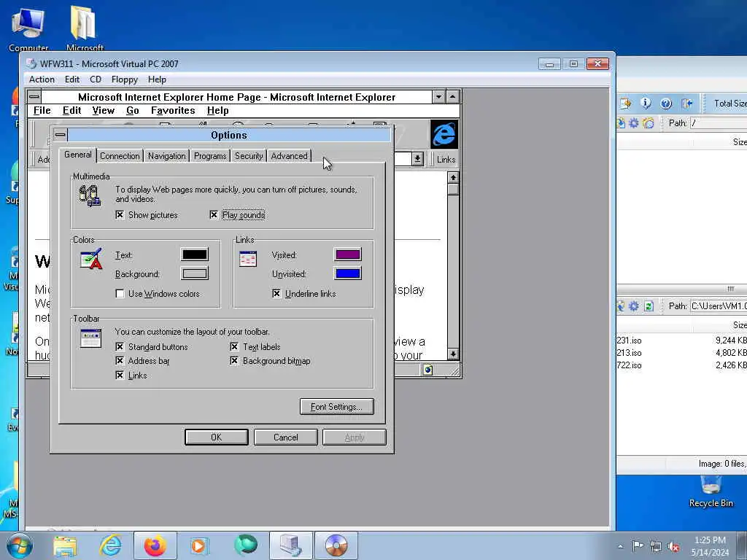Screen dimensions: 747x560
Task: Click the muted volume icon in the system tray
Action: tap(673, 546)
